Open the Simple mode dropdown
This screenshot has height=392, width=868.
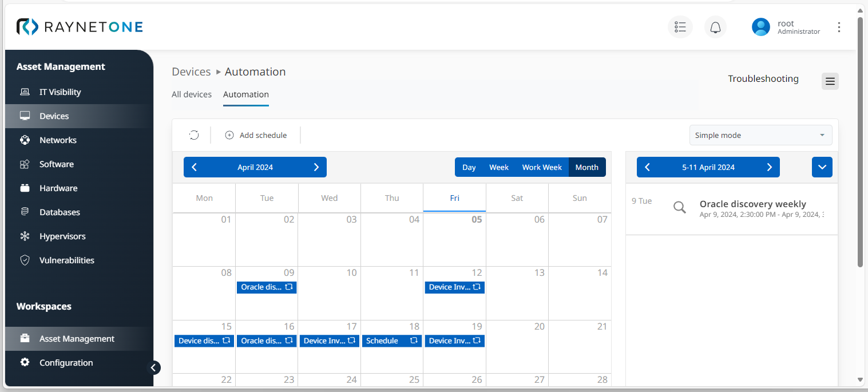[760, 135]
